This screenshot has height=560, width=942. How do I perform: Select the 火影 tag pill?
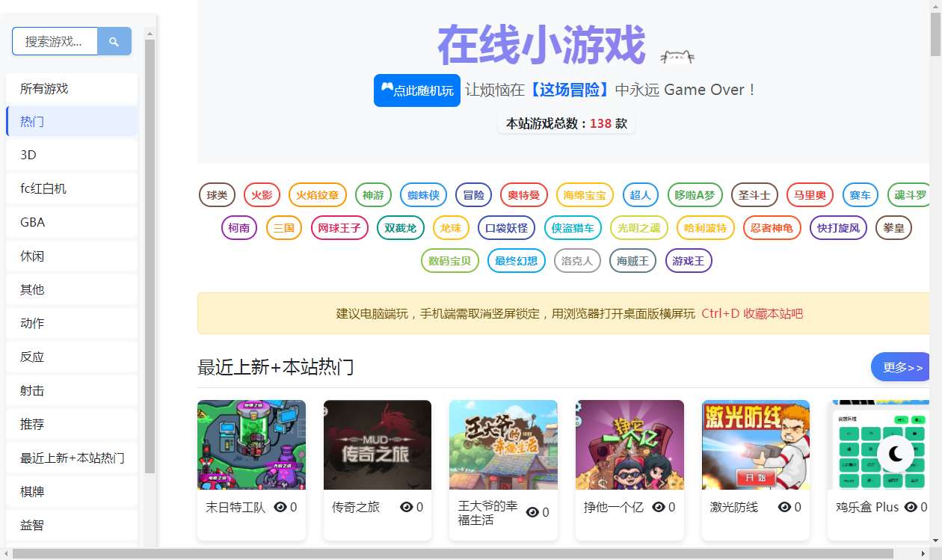click(262, 195)
